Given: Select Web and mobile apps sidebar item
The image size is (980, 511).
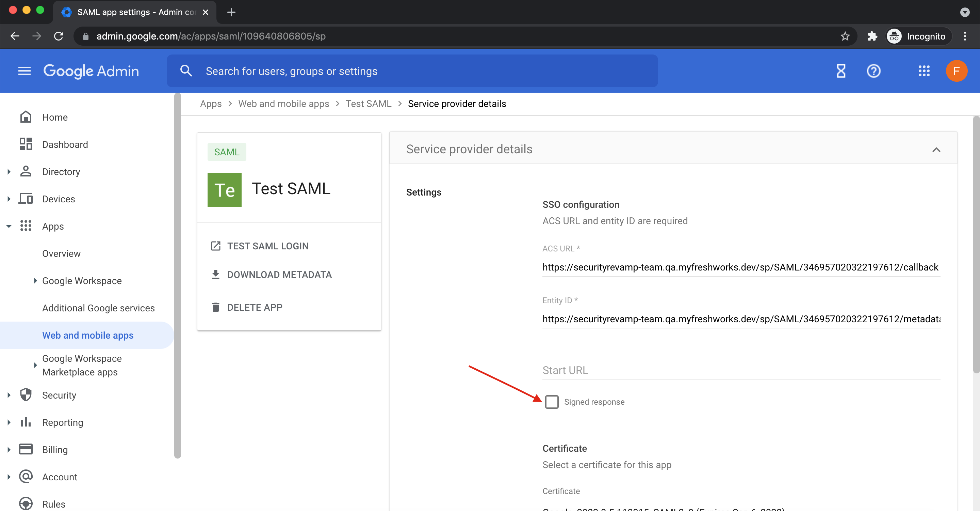Looking at the screenshot, I should (x=87, y=335).
